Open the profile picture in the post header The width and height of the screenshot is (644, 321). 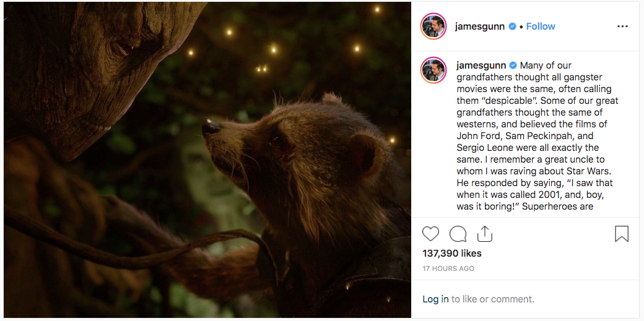tap(433, 27)
